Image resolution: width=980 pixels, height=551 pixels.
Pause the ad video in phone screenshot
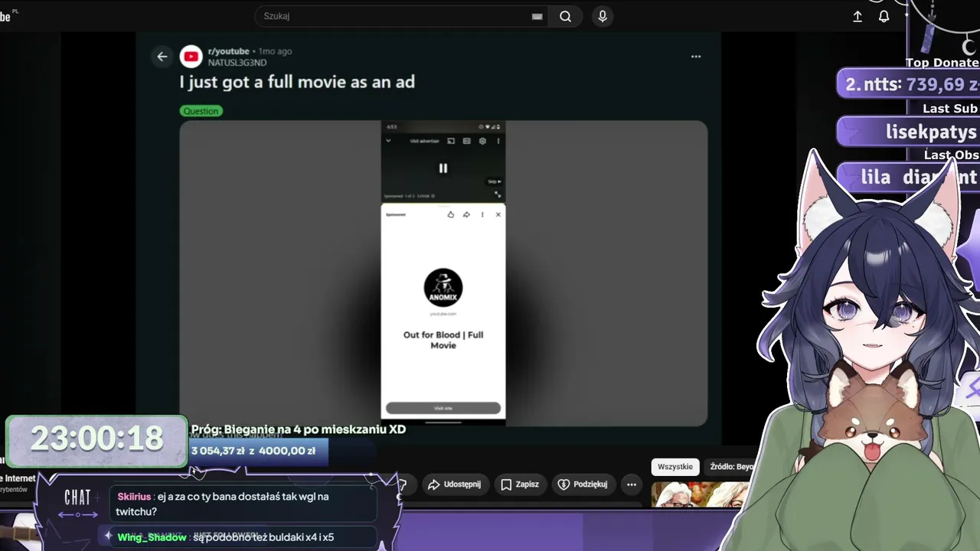tap(443, 168)
